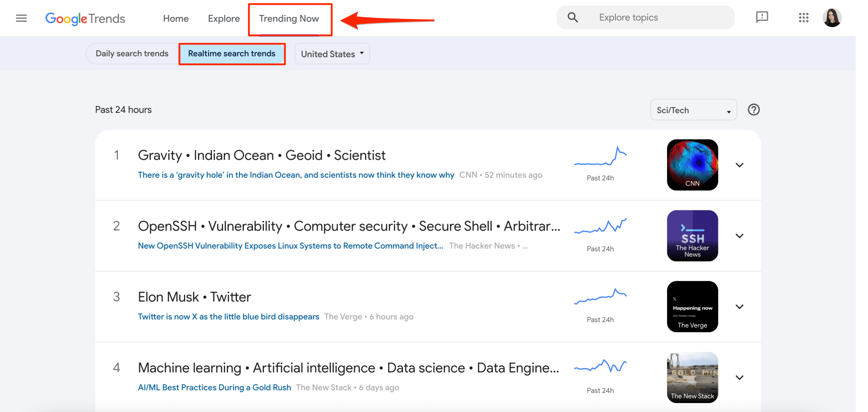The width and height of the screenshot is (868, 412).
Task: Open the account profile avatar
Action: tap(832, 18)
